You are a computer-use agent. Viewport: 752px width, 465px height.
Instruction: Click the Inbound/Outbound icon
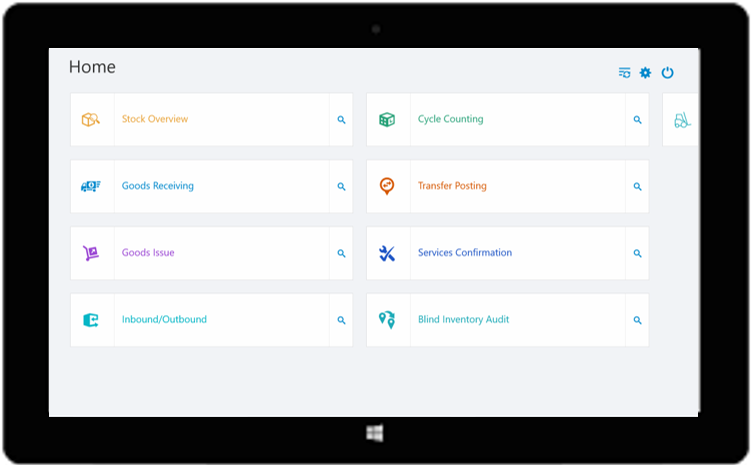91,321
